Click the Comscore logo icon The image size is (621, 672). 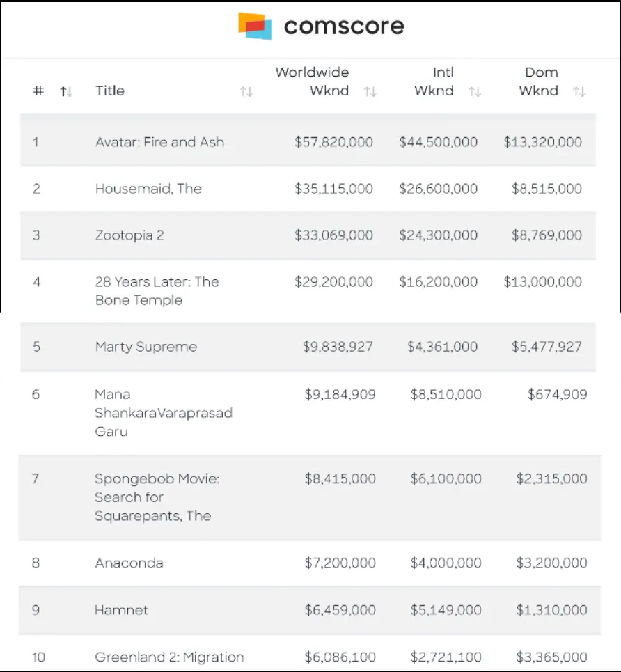[x=255, y=26]
